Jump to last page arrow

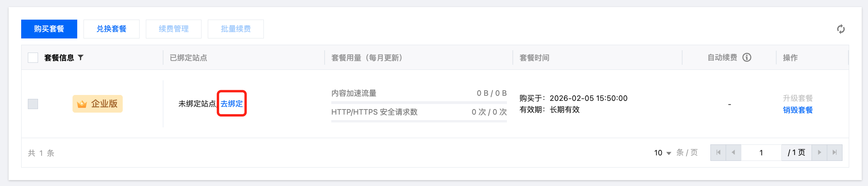835,153
